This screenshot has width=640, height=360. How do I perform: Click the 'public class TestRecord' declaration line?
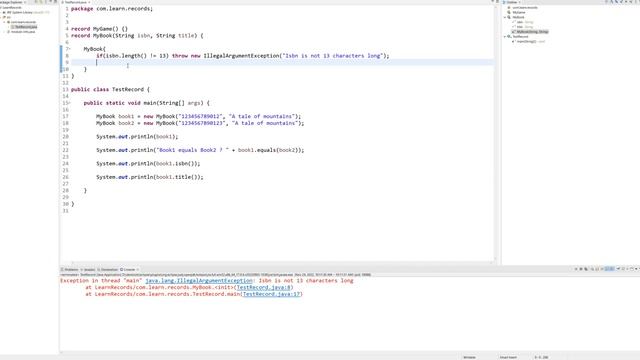pos(110,89)
